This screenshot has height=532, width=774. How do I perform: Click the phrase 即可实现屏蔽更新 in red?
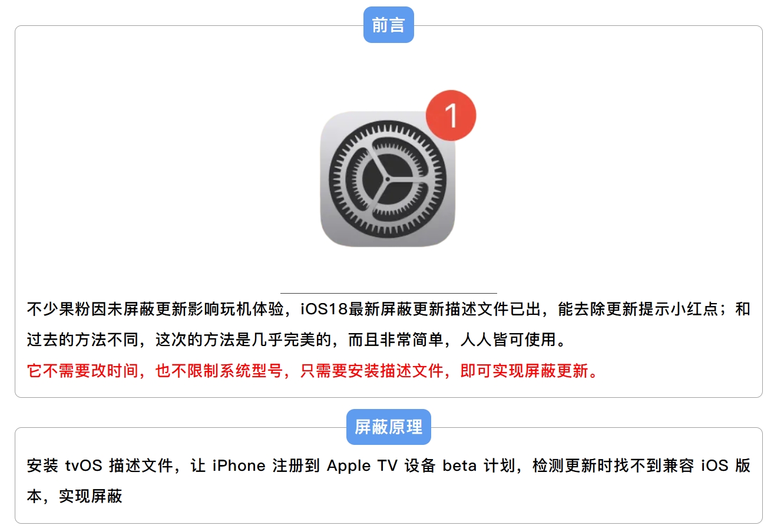(x=525, y=371)
